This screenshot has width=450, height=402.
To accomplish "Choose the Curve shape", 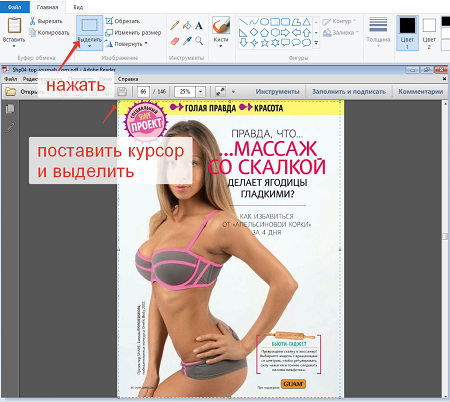I will (x=254, y=22).
